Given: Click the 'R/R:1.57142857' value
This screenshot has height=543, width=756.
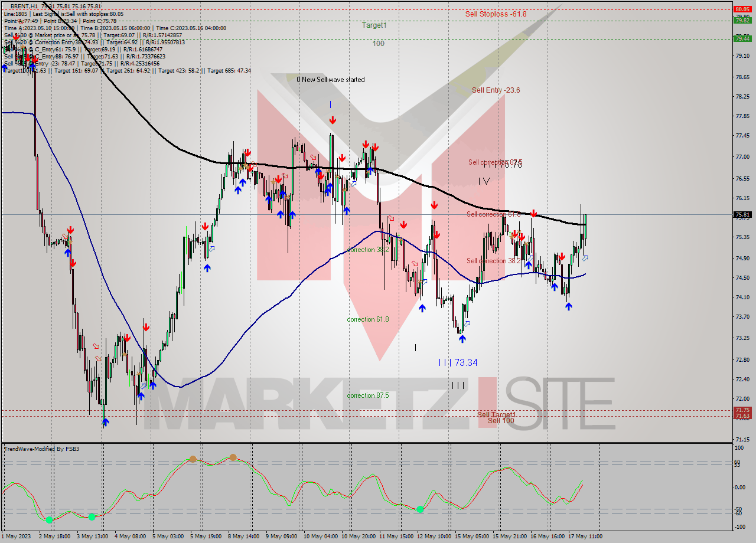Looking at the screenshot, I should (x=162, y=35).
